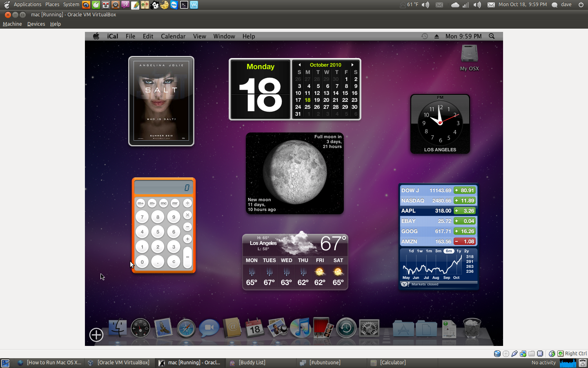
Task: Click the eject icon in Mac menu bar
Action: click(x=437, y=36)
